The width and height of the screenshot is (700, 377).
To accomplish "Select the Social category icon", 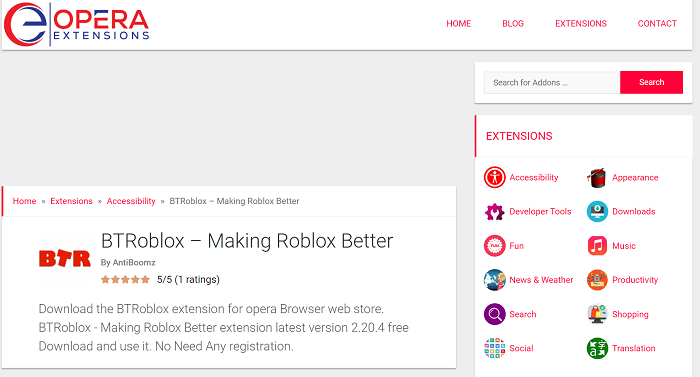I will [494, 348].
